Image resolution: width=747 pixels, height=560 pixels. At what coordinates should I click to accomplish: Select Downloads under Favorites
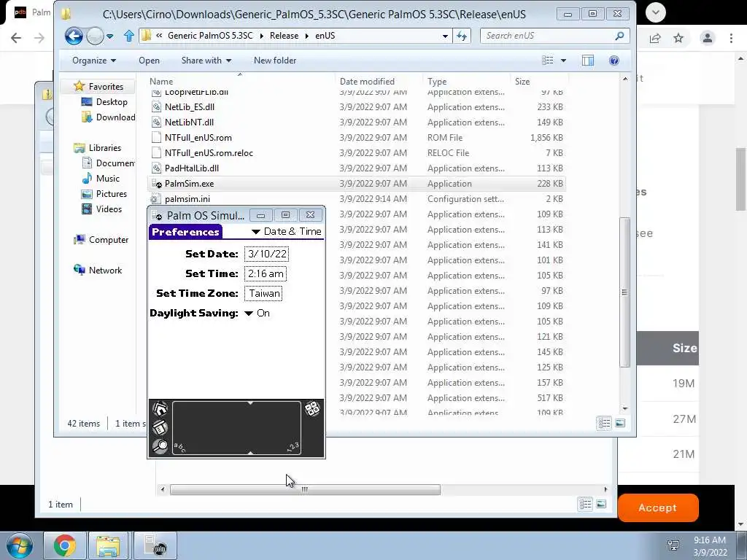pos(108,117)
